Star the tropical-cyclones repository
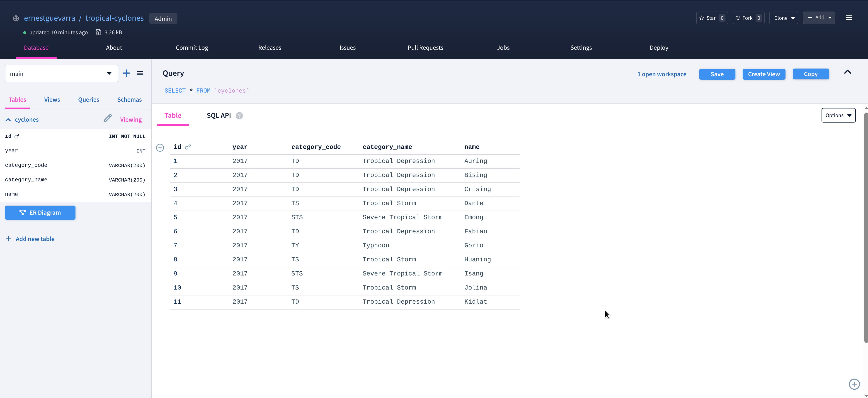Viewport: 868px width, 398px height. pyautogui.click(x=712, y=18)
